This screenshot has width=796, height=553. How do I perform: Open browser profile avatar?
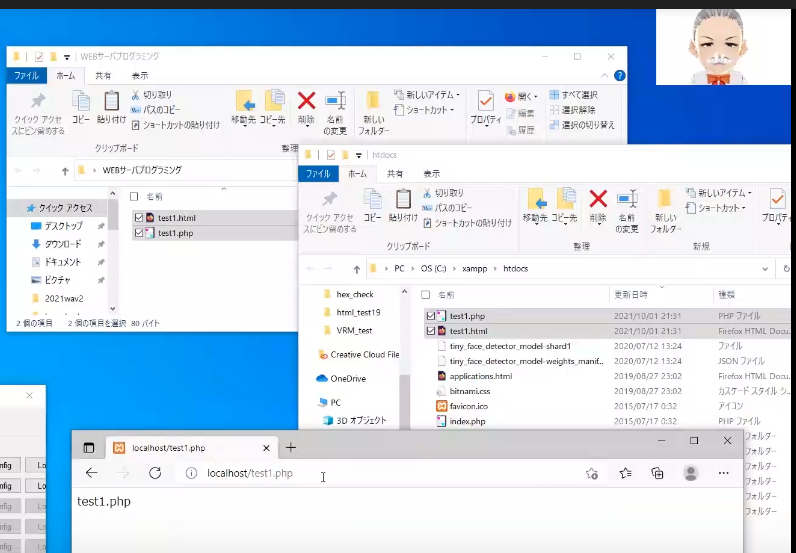(x=690, y=473)
